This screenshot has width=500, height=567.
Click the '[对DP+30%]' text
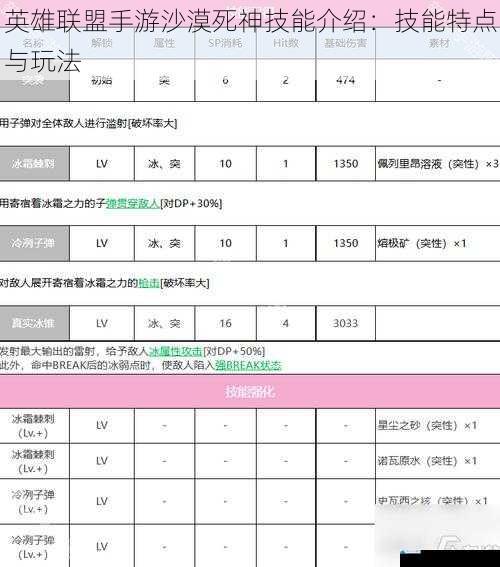coord(191,204)
